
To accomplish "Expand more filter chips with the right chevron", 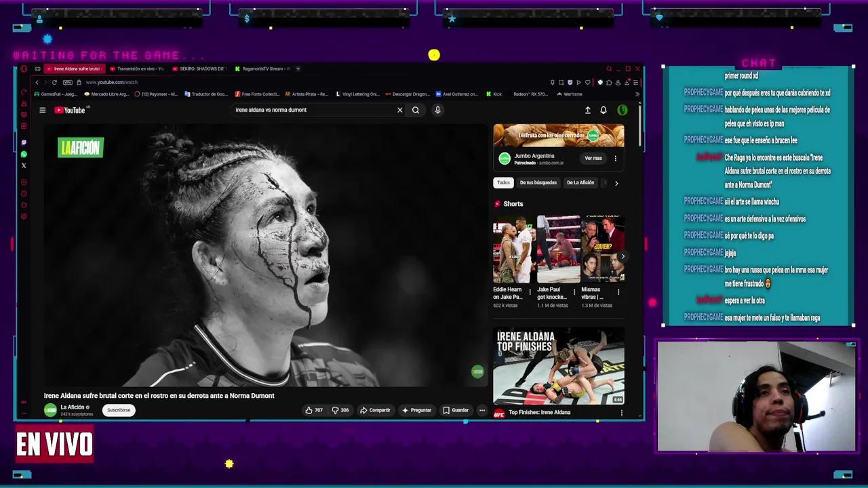I will coord(616,182).
